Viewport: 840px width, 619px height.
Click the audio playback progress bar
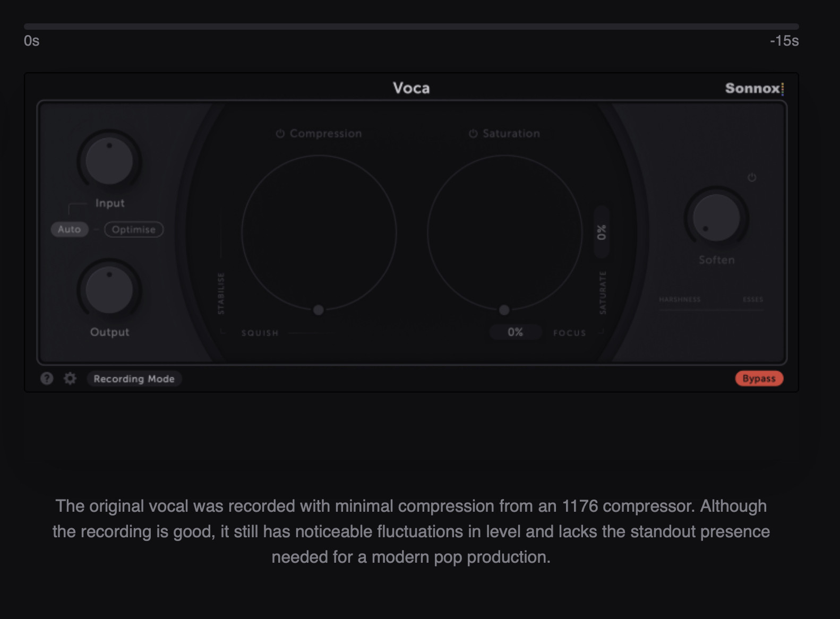(x=412, y=27)
